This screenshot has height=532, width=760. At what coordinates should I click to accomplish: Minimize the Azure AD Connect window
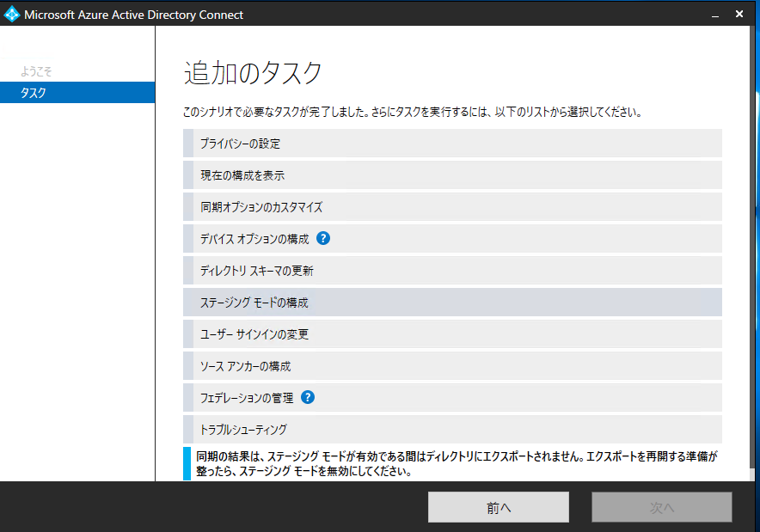(x=715, y=15)
